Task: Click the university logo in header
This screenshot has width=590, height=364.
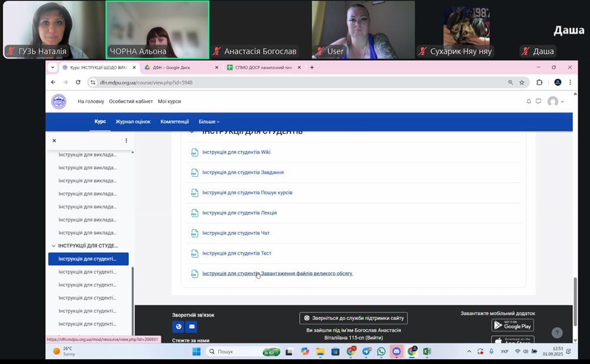Action: point(59,102)
